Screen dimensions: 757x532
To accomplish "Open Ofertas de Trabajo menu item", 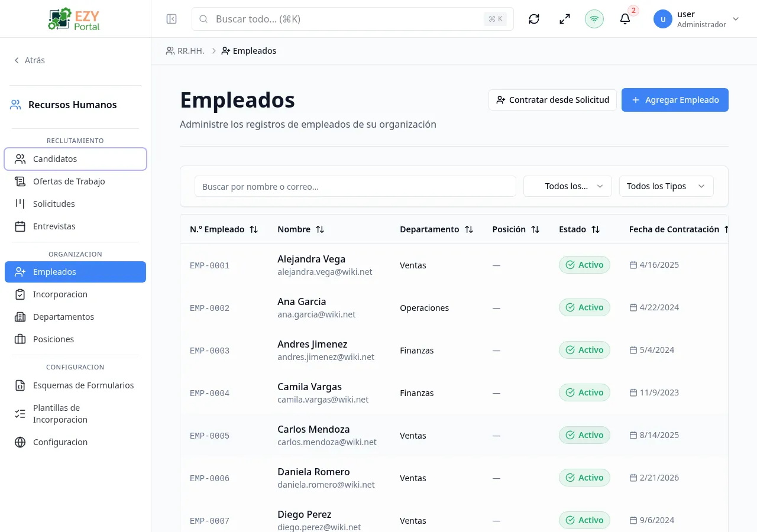I will tap(75, 181).
